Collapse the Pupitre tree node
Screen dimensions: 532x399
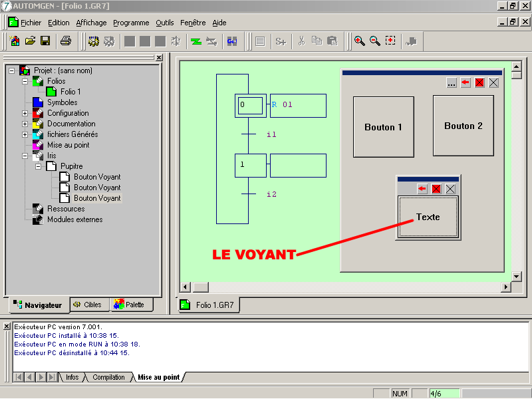[39, 166]
